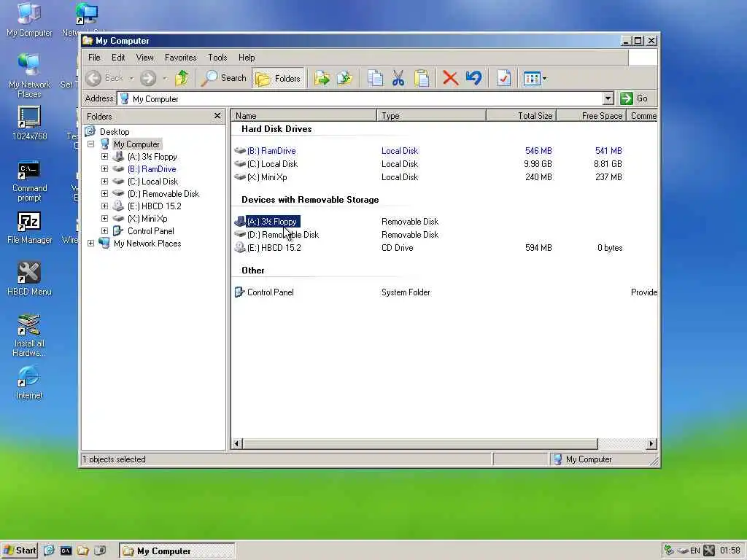The height and width of the screenshot is (560, 747).
Task: Open the Favorites menu
Action: (x=181, y=58)
